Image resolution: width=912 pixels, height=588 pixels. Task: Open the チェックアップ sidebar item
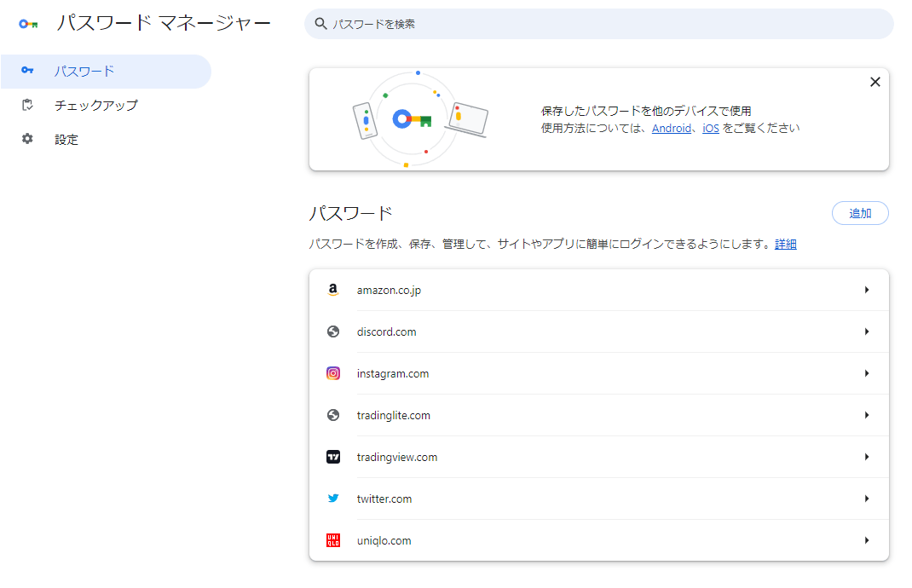point(106,106)
